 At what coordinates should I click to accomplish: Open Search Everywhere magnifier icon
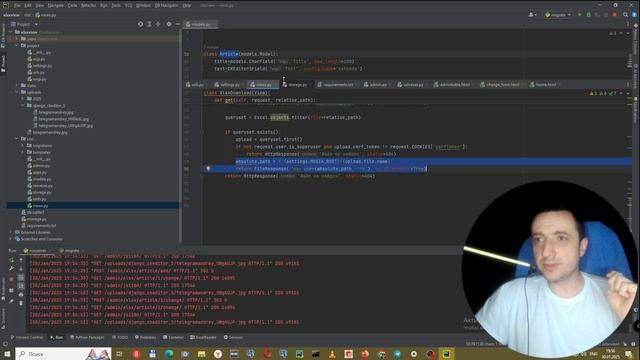coord(625,15)
